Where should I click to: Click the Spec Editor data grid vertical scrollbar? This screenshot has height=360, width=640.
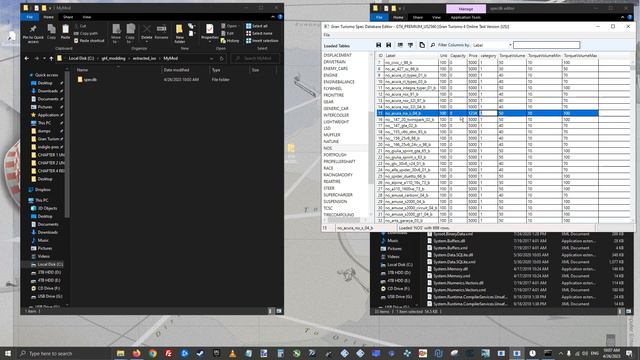coord(633,139)
